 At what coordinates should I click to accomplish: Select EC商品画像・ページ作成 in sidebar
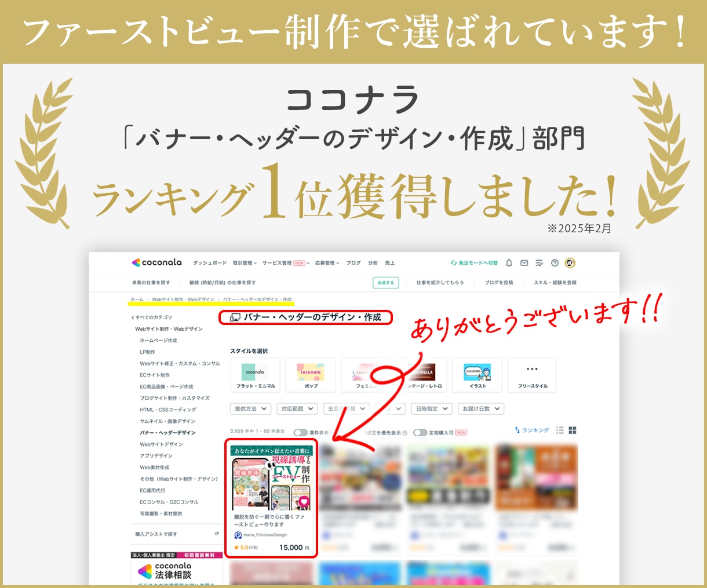(x=166, y=386)
